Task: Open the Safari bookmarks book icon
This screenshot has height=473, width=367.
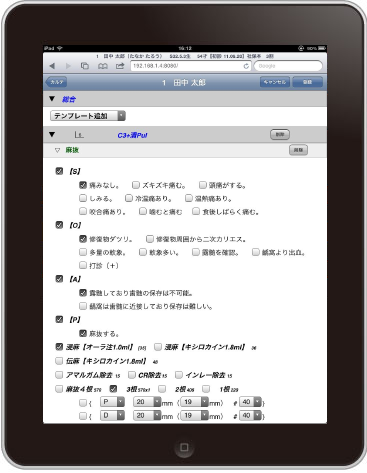Action: click(x=103, y=66)
